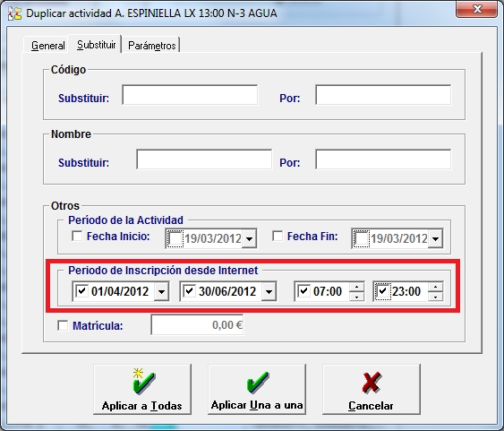Uncheck the 01/04/2012 inscription date checkbox

point(81,291)
